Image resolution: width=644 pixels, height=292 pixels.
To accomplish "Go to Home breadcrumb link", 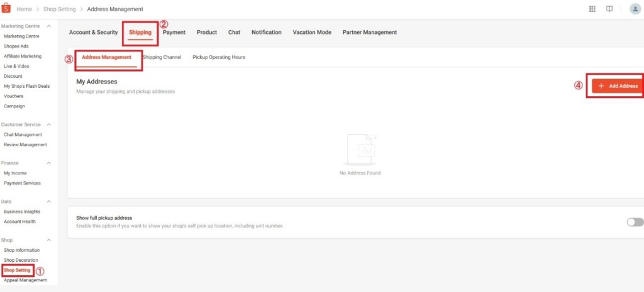I will [x=24, y=9].
